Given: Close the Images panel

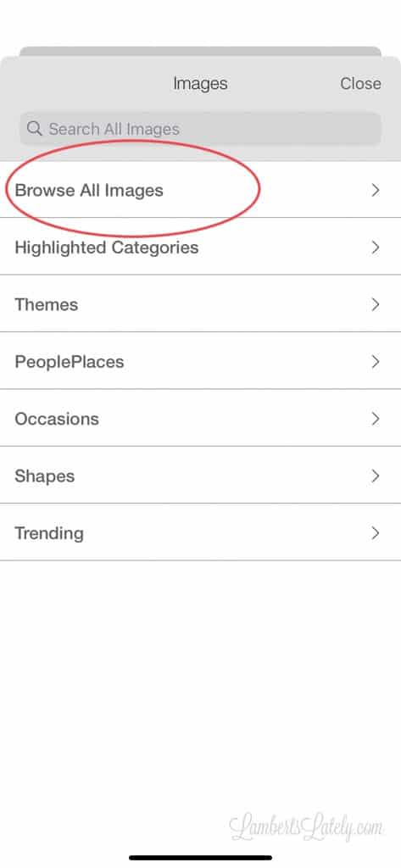Looking at the screenshot, I should coord(360,84).
